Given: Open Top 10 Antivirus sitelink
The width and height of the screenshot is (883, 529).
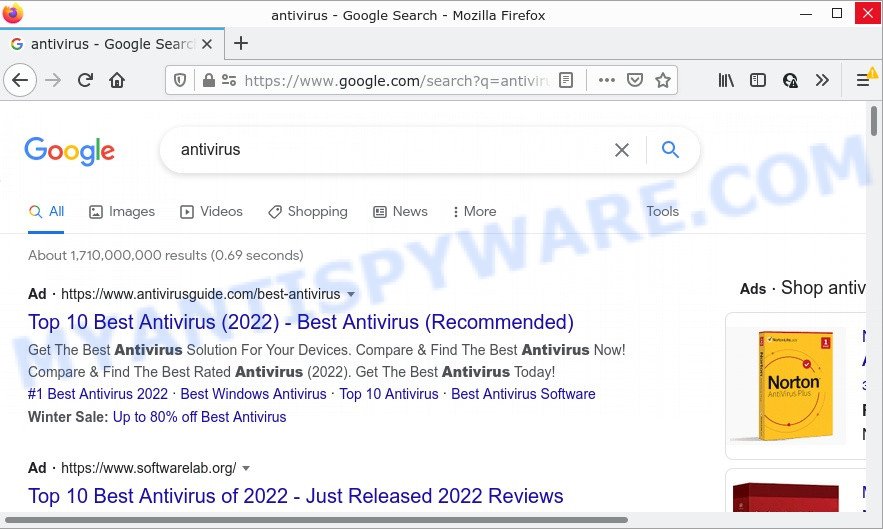Looking at the screenshot, I should [x=389, y=394].
